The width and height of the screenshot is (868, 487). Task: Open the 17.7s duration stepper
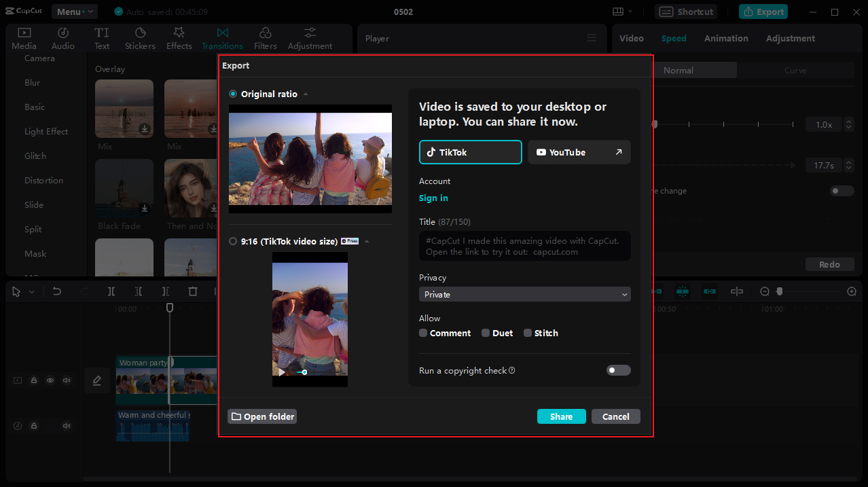pyautogui.click(x=848, y=165)
